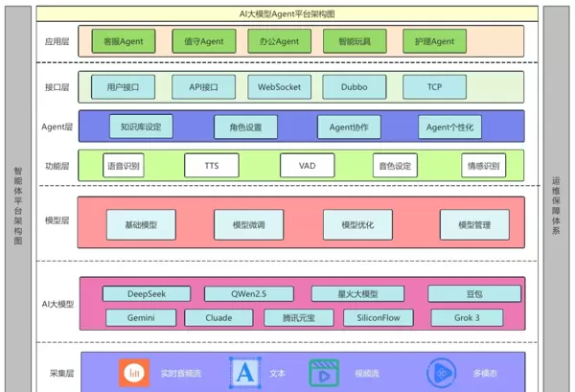Click the Dubbo interface box
Viewport: 575px width, 392px height.
354,87
